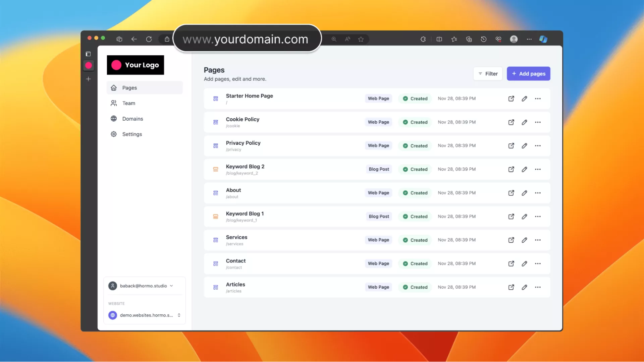This screenshot has width=644, height=362.
Task: Go to Team in the sidebar
Action: (x=128, y=103)
